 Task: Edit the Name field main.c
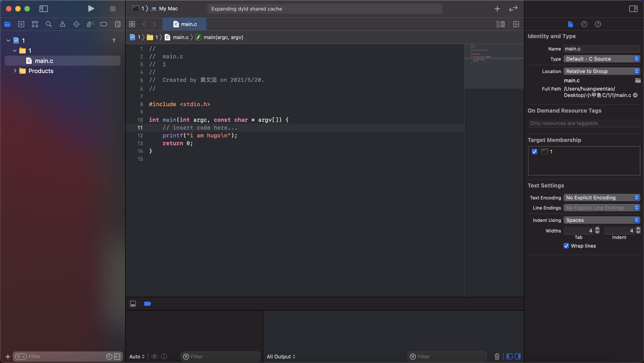click(x=602, y=49)
